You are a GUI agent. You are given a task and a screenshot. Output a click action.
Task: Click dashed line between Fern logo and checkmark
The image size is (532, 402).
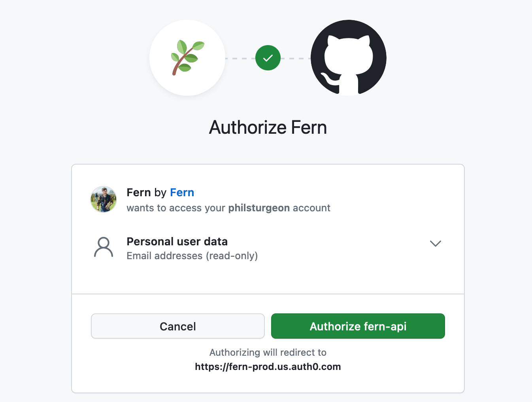240,58
